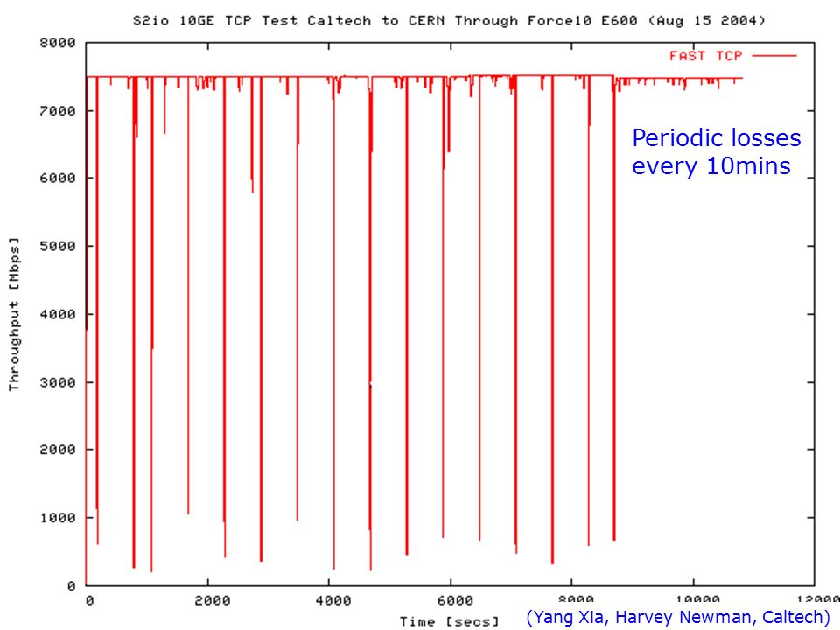Click the 3000 y-axis tick label
Image resolution: width=840 pixels, height=630 pixels.
(58, 382)
